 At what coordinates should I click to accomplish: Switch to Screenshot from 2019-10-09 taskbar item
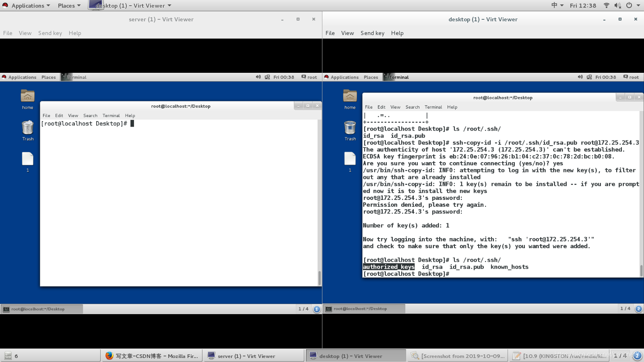pyautogui.click(x=458, y=356)
